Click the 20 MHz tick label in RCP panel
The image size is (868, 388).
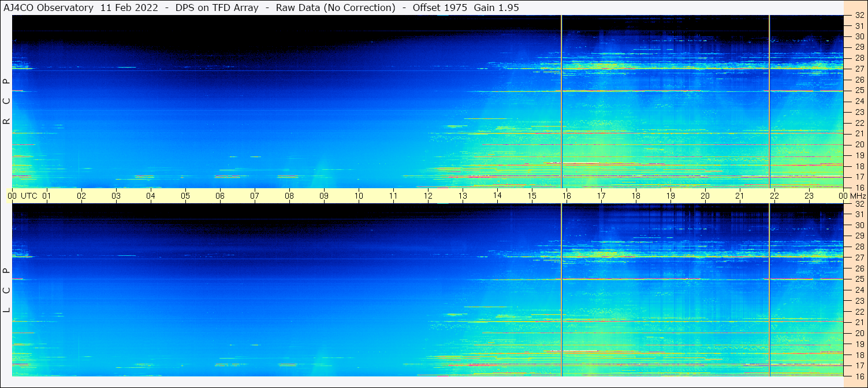coord(859,144)
